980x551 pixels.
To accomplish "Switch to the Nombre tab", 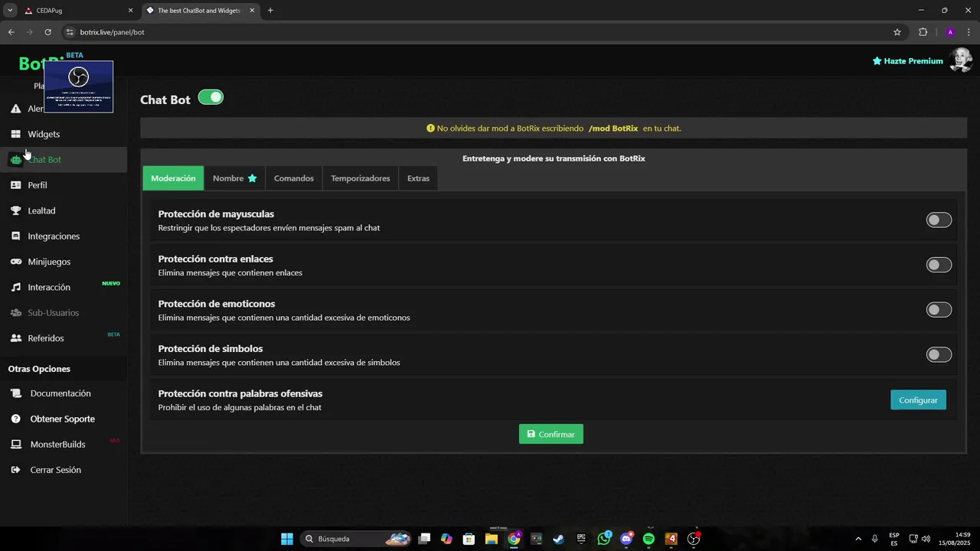I will coord(234,178).
